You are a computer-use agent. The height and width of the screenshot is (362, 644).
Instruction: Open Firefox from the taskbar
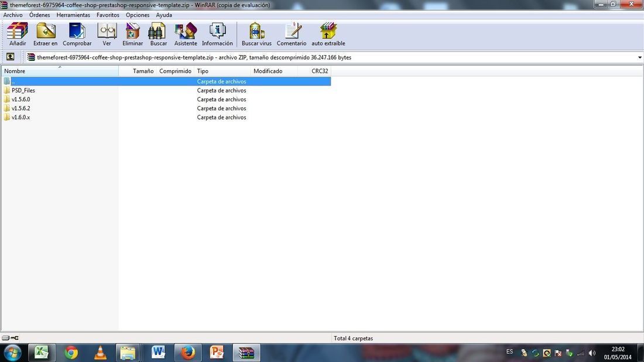(188, 353)
